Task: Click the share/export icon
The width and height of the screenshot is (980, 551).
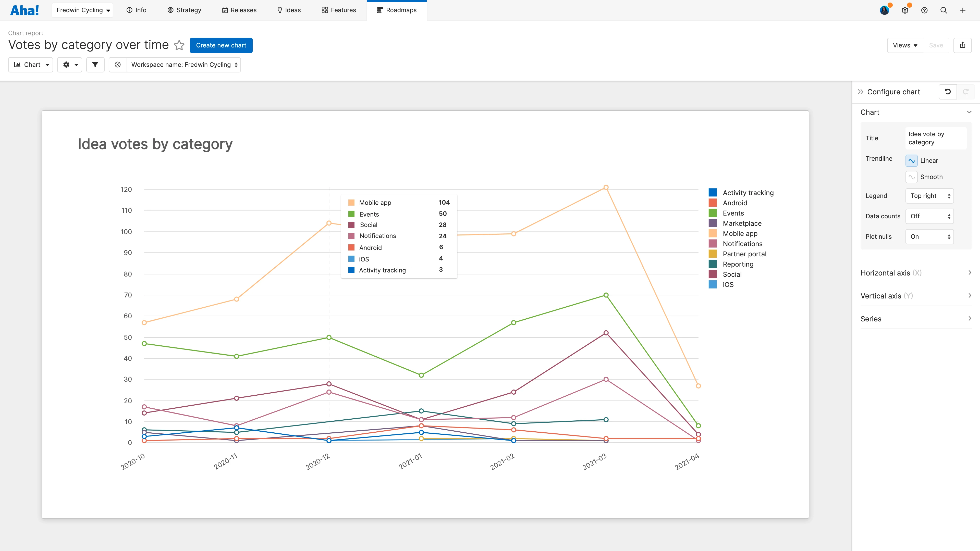Action: point(962,45)
